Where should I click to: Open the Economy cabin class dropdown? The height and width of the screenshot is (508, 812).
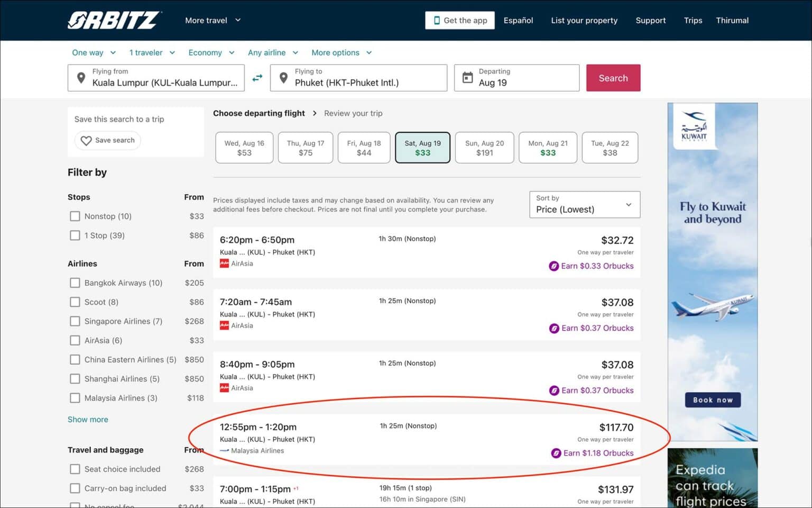coord(211,52)
